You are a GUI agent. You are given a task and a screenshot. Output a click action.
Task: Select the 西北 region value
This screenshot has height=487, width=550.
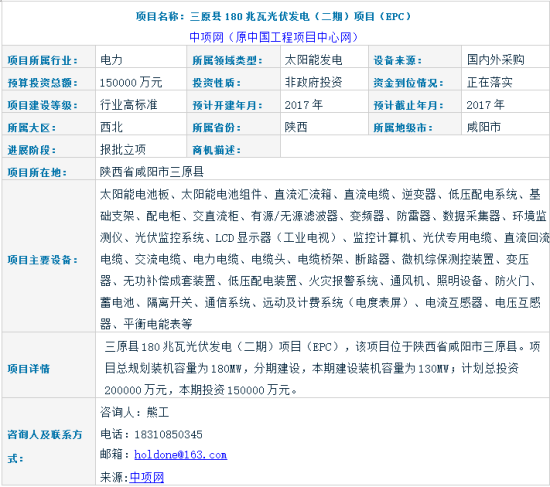[111, 127]
